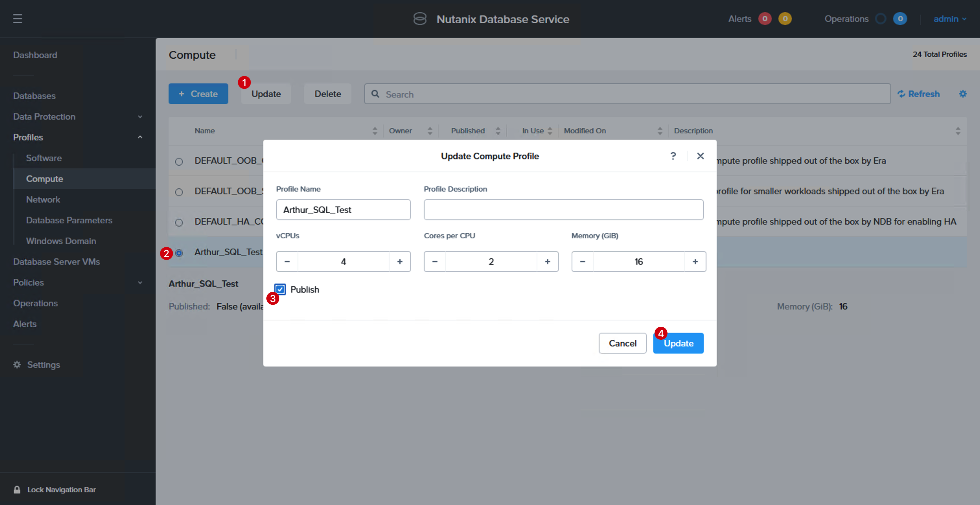Sort table by Modified On column
The height and width of the screenshot is (505, 980).
660,131
